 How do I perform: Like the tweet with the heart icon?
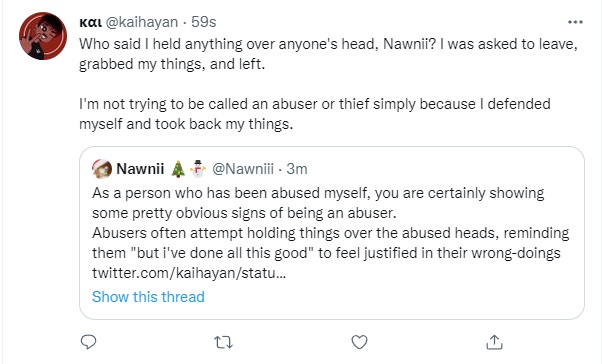tap(359, 342)
